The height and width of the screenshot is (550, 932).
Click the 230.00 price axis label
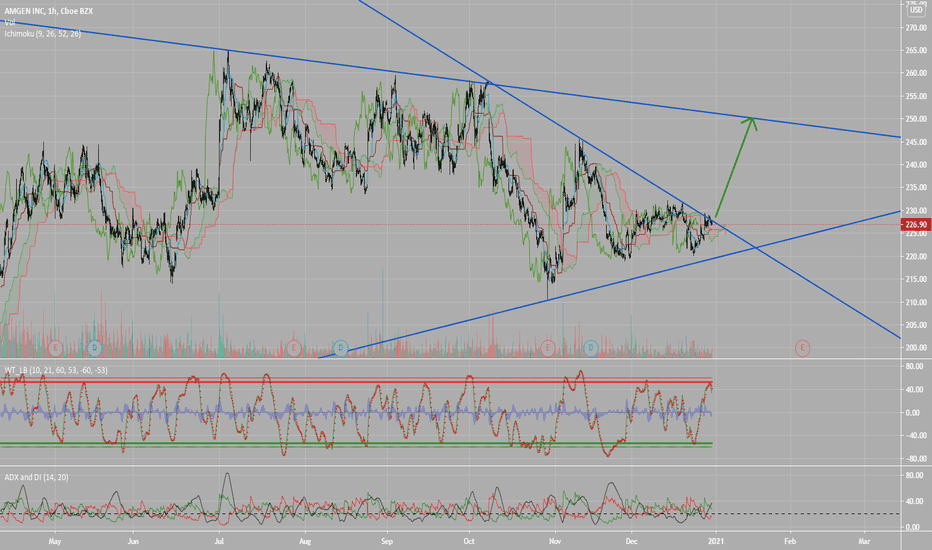tap(916, 210)
